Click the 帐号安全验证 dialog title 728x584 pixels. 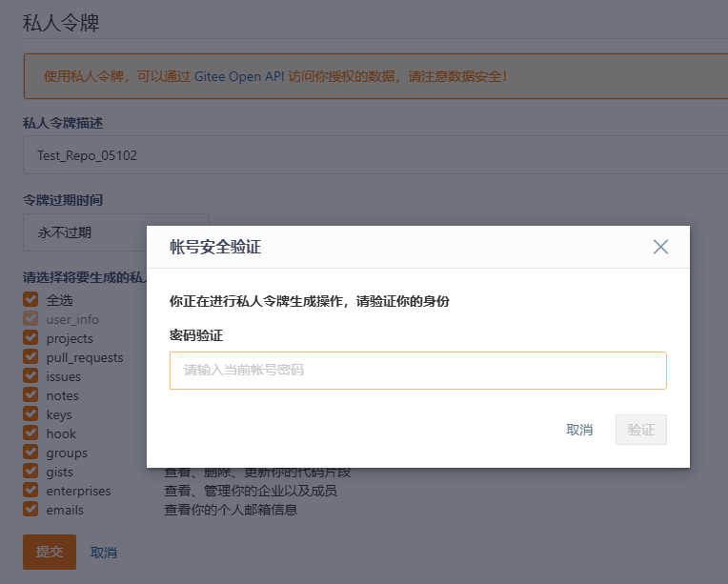tap(215, 247)
